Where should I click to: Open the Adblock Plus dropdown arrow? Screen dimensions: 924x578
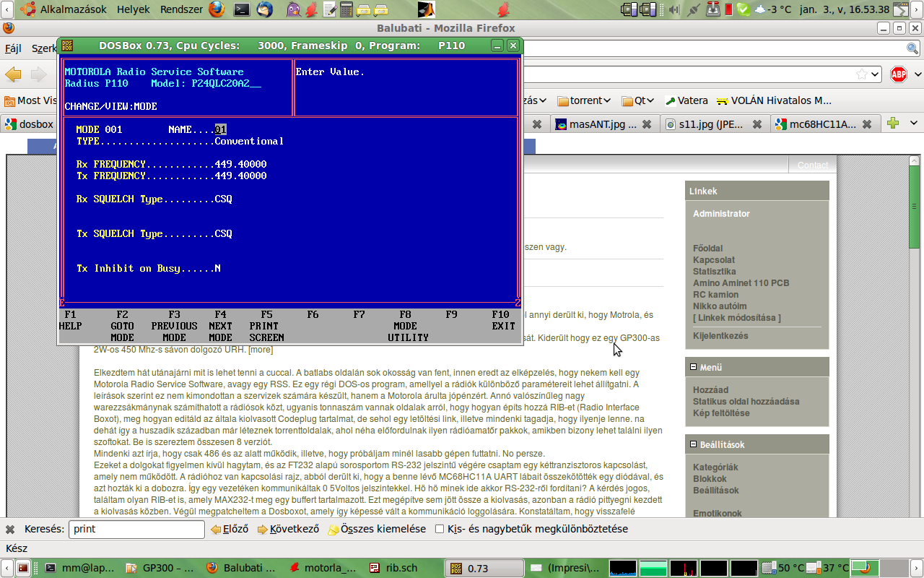(x=917, y=74)
